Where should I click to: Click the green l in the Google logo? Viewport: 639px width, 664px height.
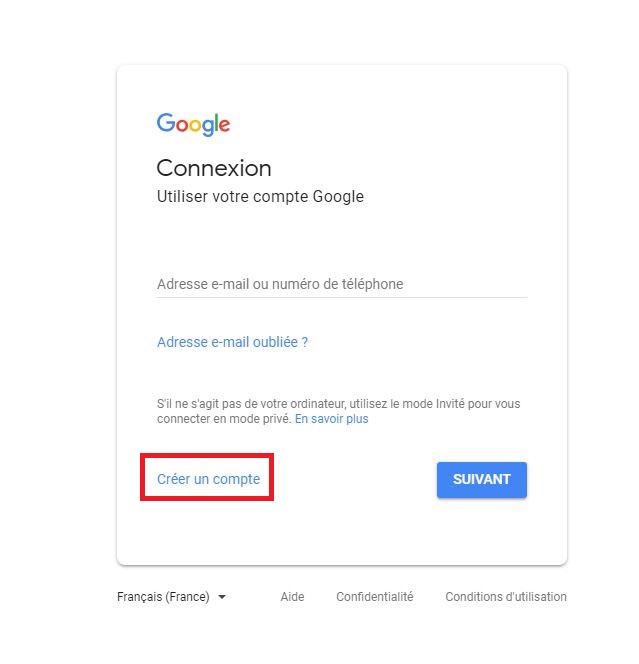pyautogui.click(x=216, y=123)
